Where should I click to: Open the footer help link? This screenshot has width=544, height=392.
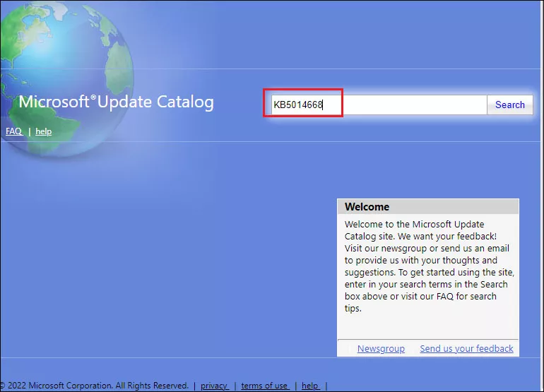click(x=311, y=386)
